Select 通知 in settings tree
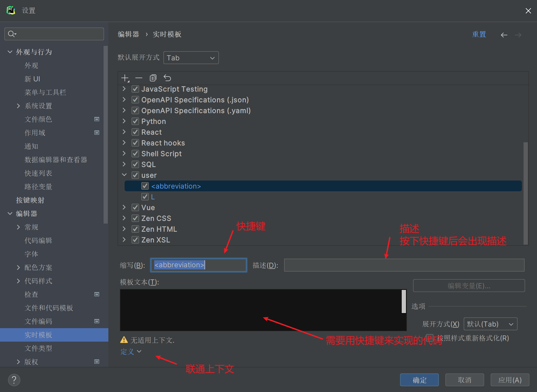This screenshot has height=392, width=537. tap(31, 146)
